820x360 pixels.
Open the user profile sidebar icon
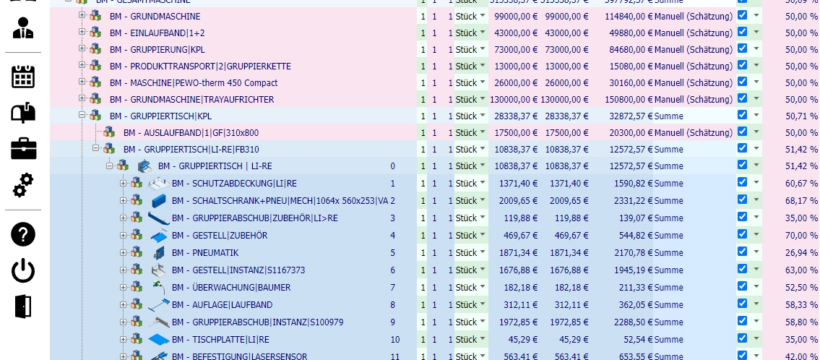[23, 28]
